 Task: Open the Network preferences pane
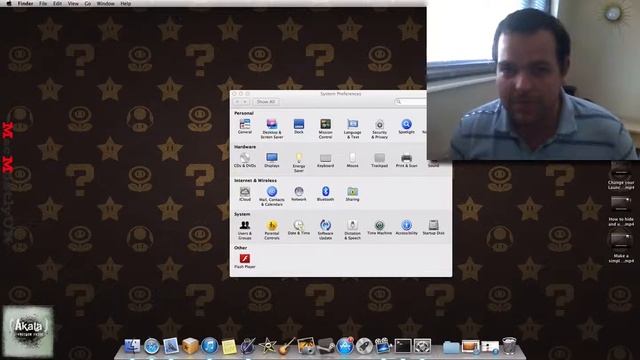click(299, 193)
